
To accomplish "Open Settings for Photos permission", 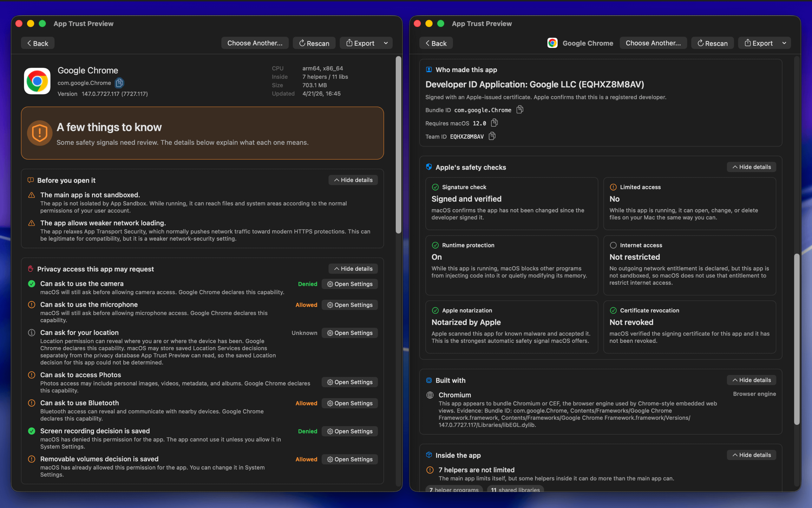I will point(350,382).
